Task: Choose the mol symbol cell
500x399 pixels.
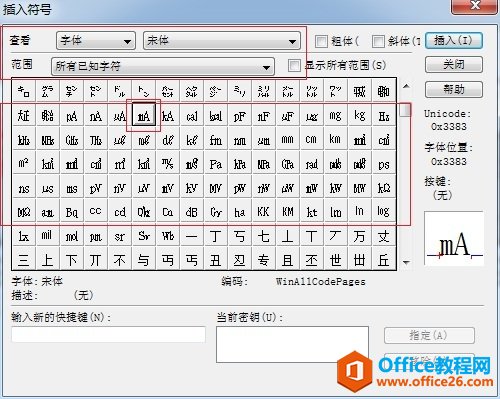Action: point(72,235)
